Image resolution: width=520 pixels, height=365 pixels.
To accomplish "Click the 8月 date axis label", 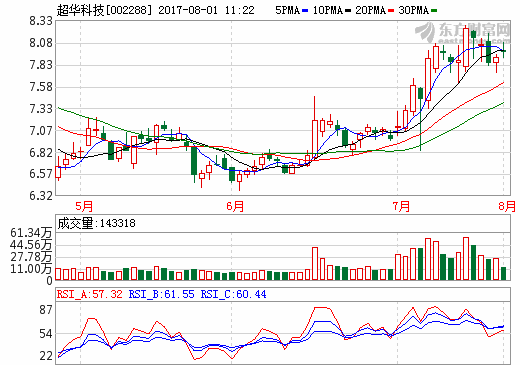I will pyautogui.click(x=507, y=206).
